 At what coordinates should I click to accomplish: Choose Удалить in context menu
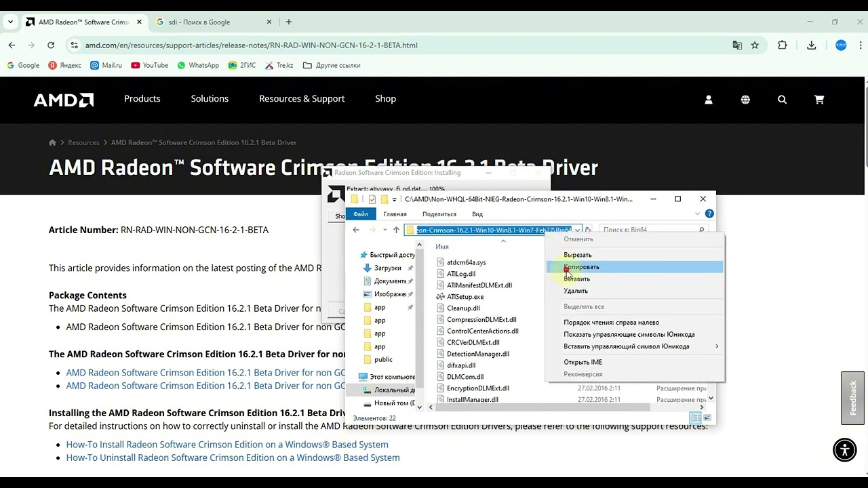click(635, 291)
